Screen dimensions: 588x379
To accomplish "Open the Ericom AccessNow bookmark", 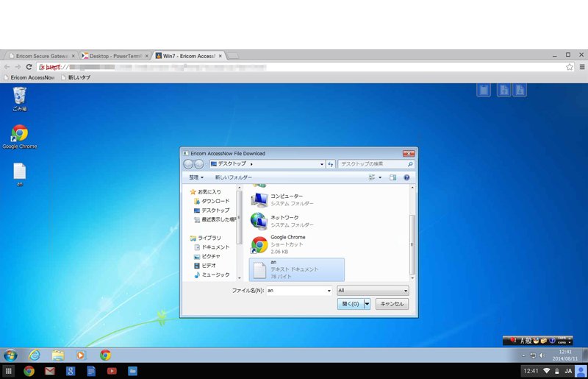I will [29, 77].
